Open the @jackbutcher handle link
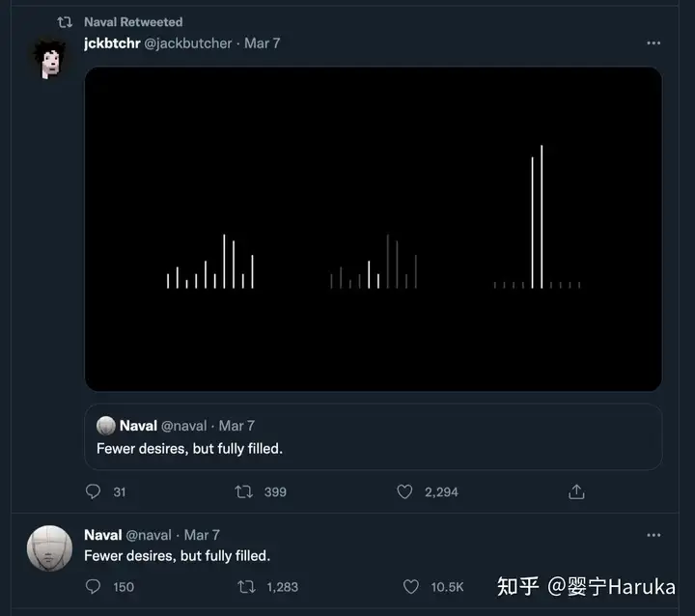695x616 pixels. tap(188, 43)
